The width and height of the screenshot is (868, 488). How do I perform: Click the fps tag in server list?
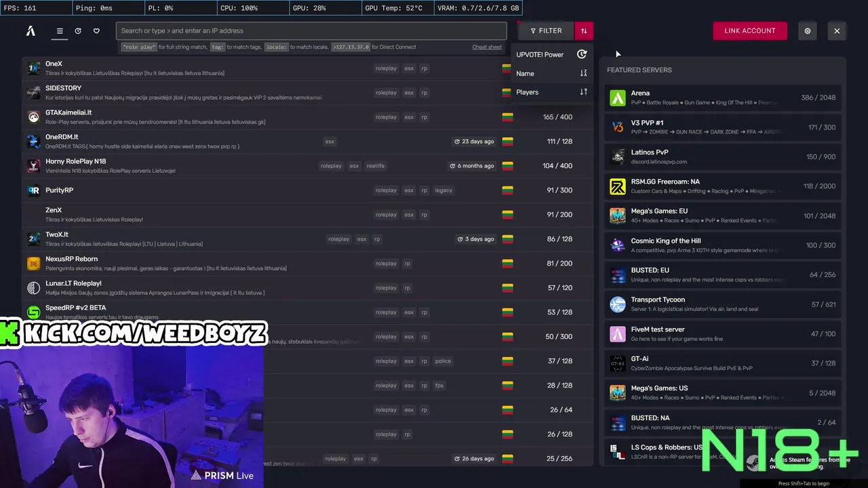click(x=439, y=385)
